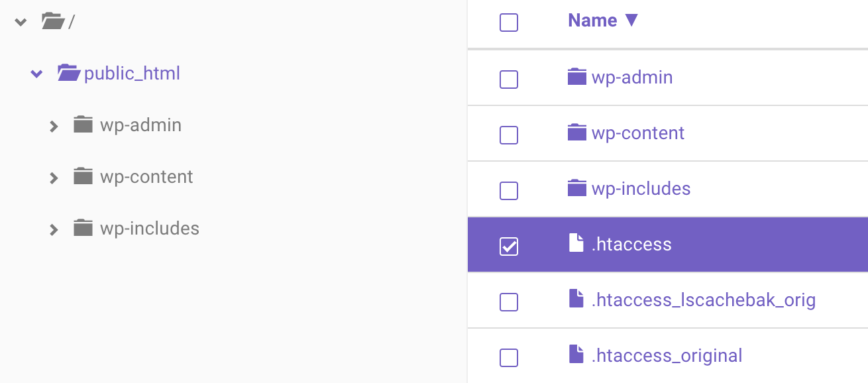Click the public_html open folder icon
868x383 pixels.
68,73
